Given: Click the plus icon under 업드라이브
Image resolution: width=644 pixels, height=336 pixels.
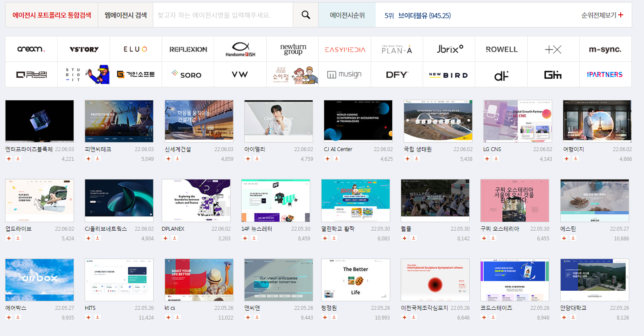Looking at the screenshot, I should pos(9,238).
